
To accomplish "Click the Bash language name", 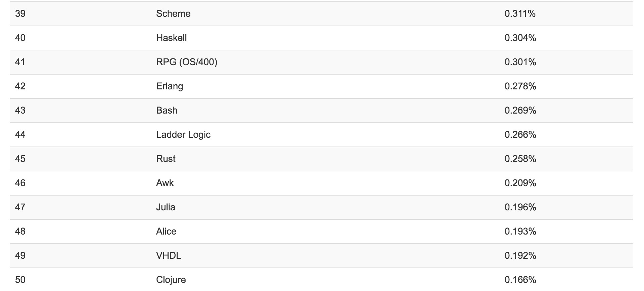I will coord(167,111).
